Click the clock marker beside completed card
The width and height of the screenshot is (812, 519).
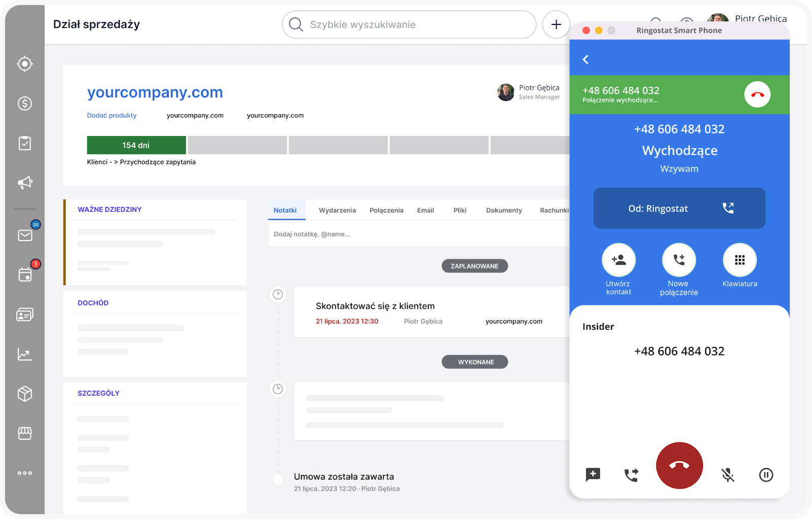pos(278,389)
